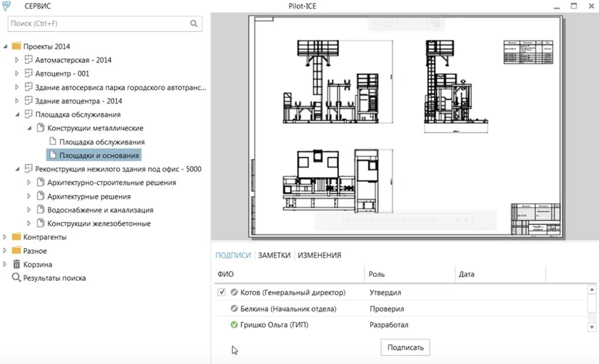Click green signed status icon beside Гришко Ольга
The image size is (599, 364).
pos(234,325)
